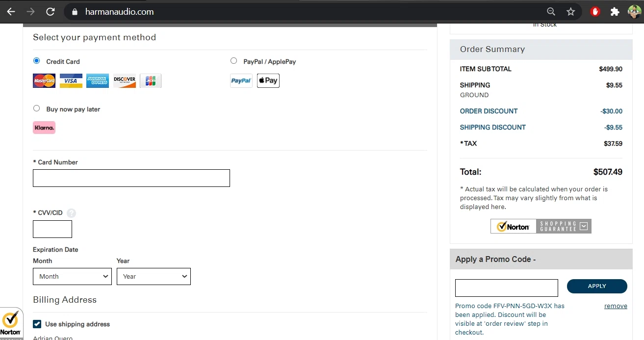
Task: Open the expiration Year dropdown
Action: point(154,276)
